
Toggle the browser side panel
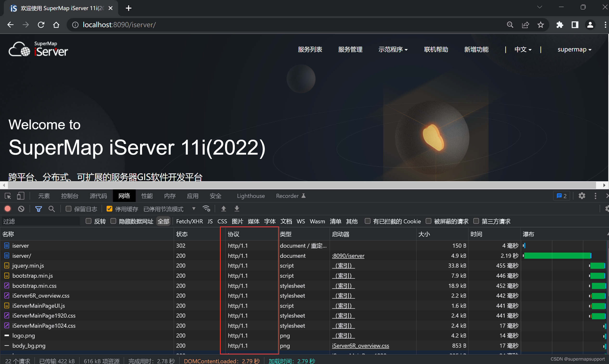click(x=575, y=25)
